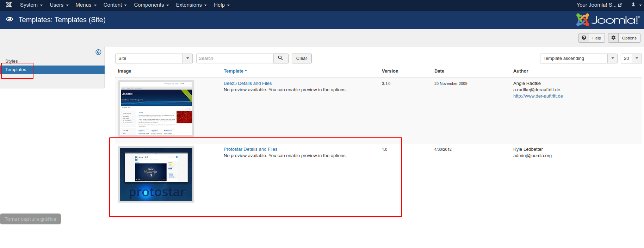Viewport: 644px width, 248px height.
Task: Open the Extensions menu
Action: click(x=191, y=5)
